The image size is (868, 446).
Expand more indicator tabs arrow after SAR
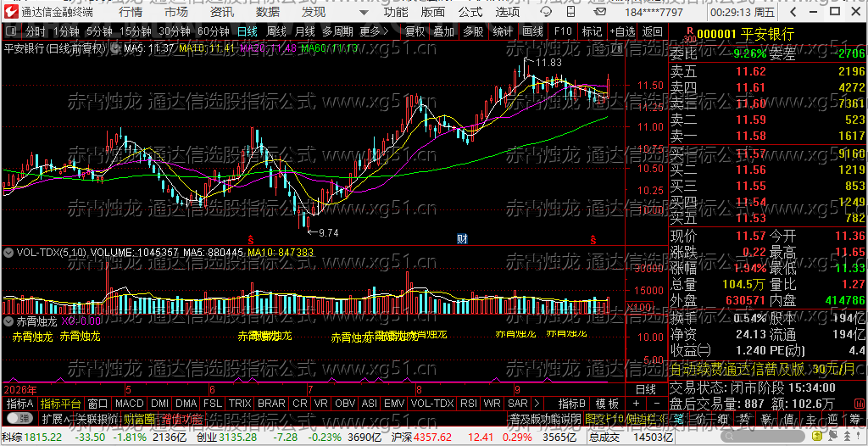tap(536, 404)
